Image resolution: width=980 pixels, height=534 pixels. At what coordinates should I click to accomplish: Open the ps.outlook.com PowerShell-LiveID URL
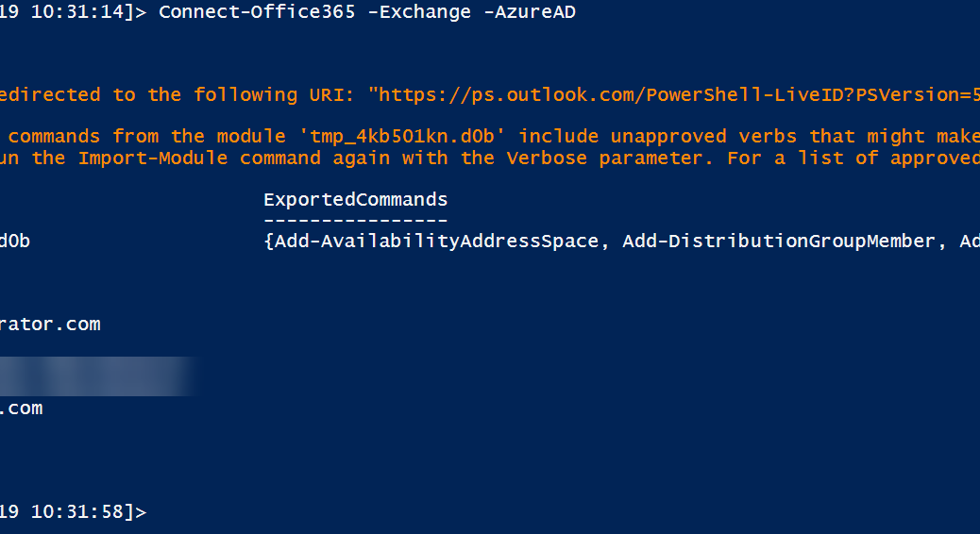(674, 95)
